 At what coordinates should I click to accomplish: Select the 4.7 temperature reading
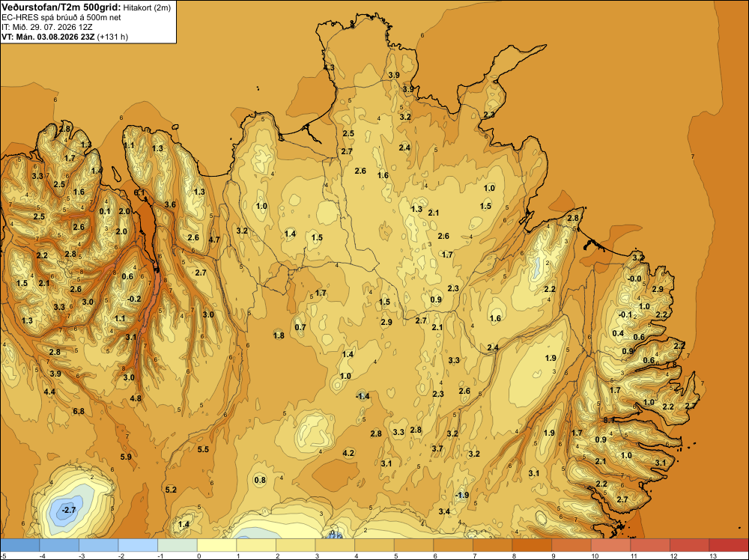pos(214,240)
